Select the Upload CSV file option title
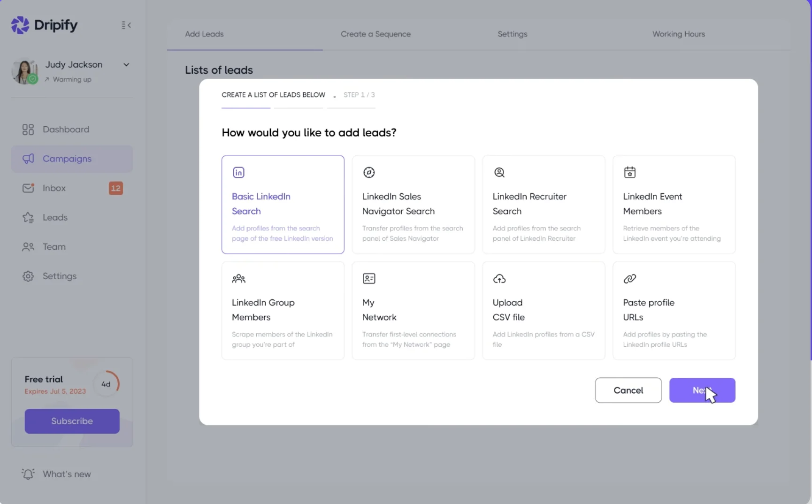The height and width of the screenshot is (504, 812). (x=509, y=310)
